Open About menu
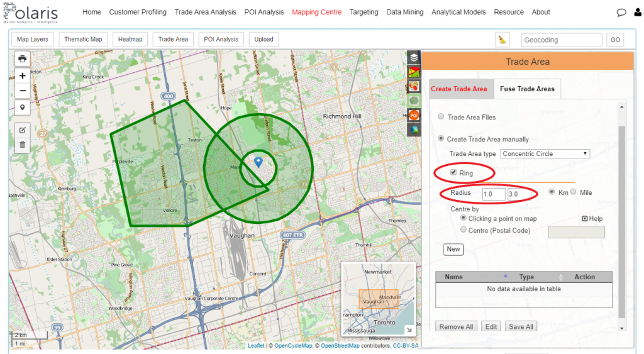 (541, 13)
